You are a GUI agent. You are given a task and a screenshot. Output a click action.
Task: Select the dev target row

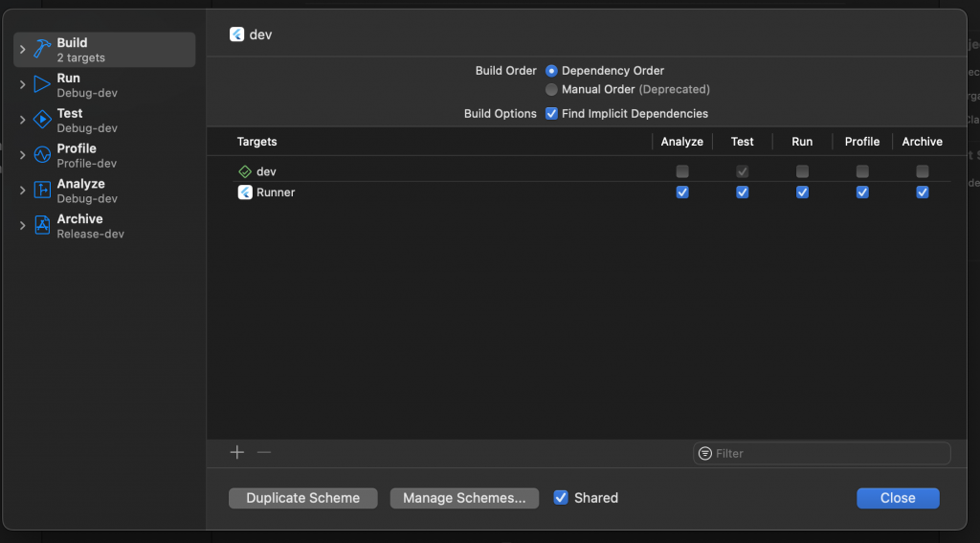[x=267, y=171]
